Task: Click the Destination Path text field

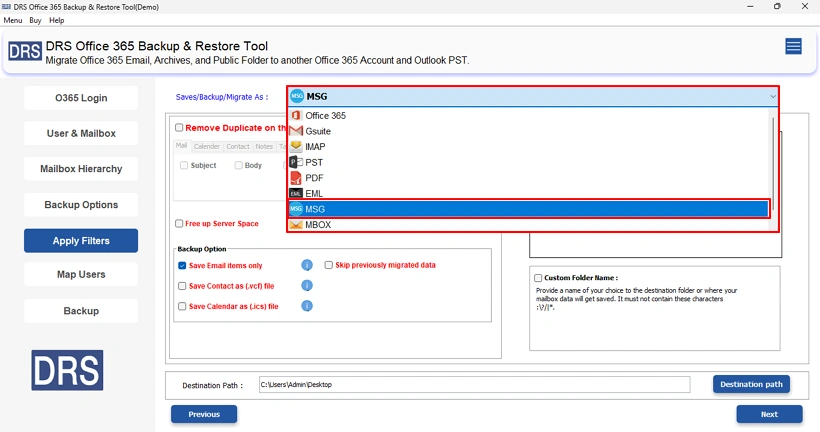Action: (x=474, y=384)
